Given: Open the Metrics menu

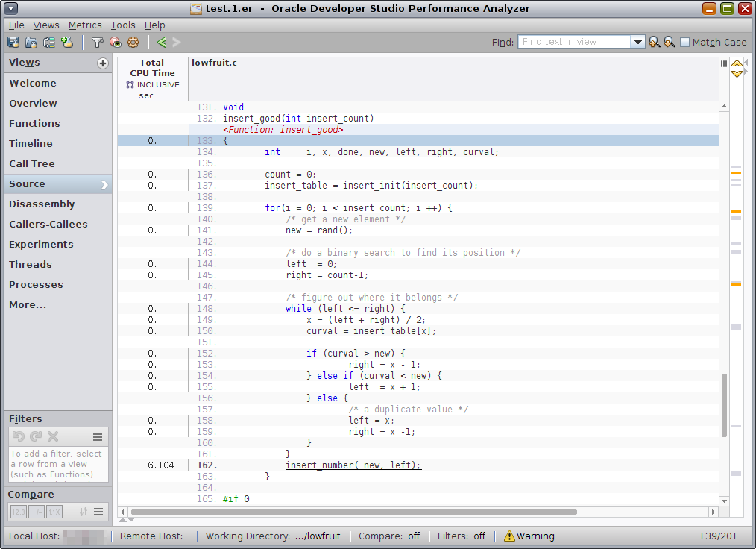Looking at the screenshot, I should [x=85, y=25].
